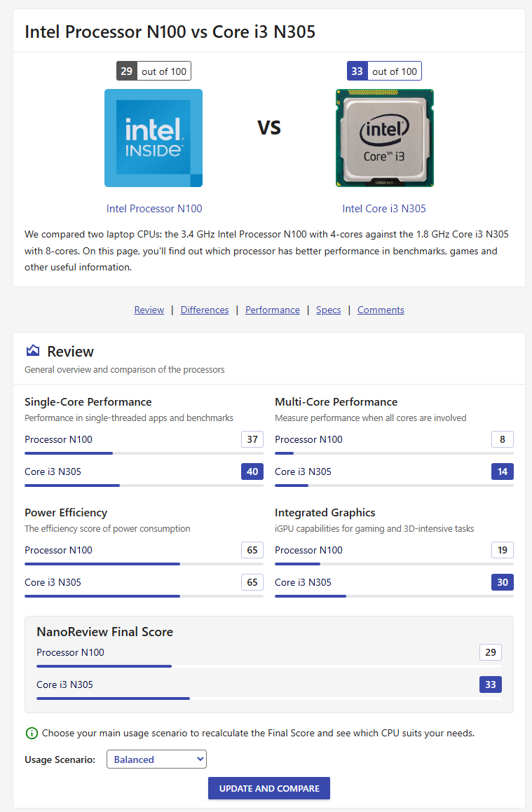532x812 pixels.
Task: Click the blue '33' score badge at top
Action: (x=358, y=70)
